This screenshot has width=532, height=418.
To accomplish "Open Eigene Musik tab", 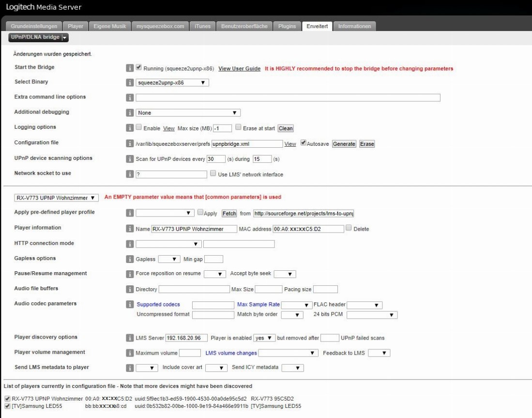I will click(x=110, y=26).
